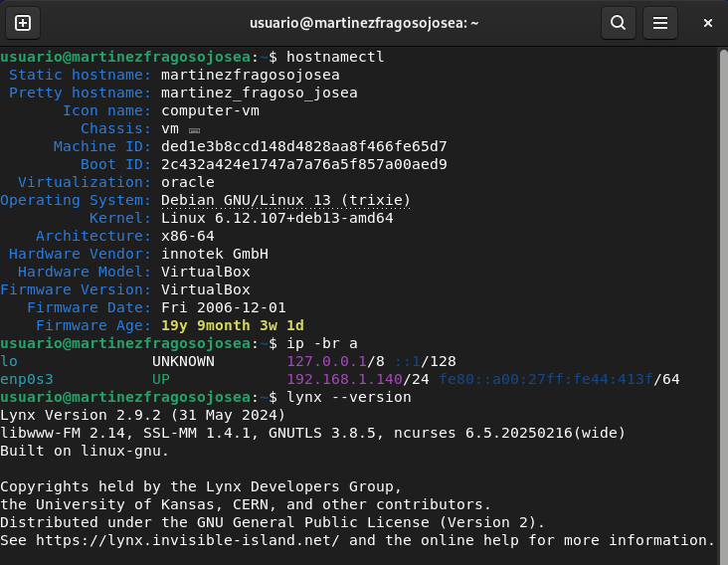Click the computer-vm icon name value
728x565 pixels.
tap(210, 110)
